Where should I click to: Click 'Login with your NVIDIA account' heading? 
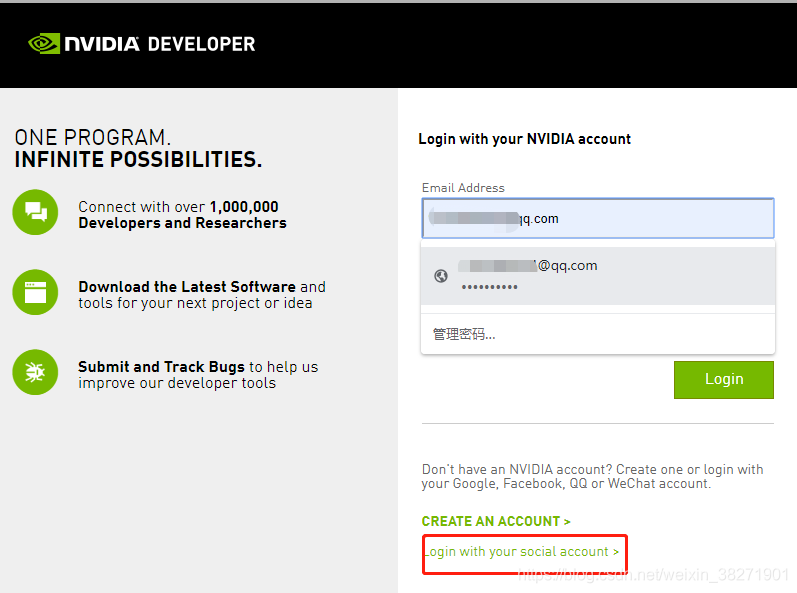tap(525, 139)
